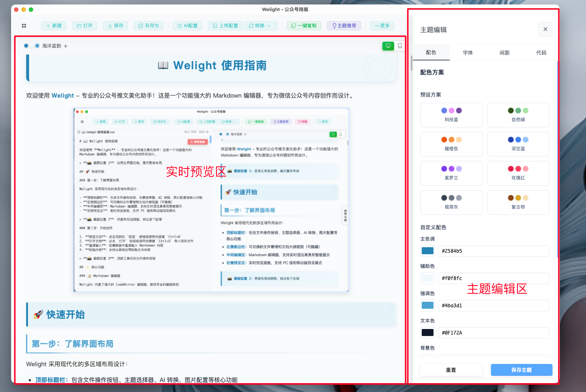Switch to mobile preview mode

pos(400,46)
